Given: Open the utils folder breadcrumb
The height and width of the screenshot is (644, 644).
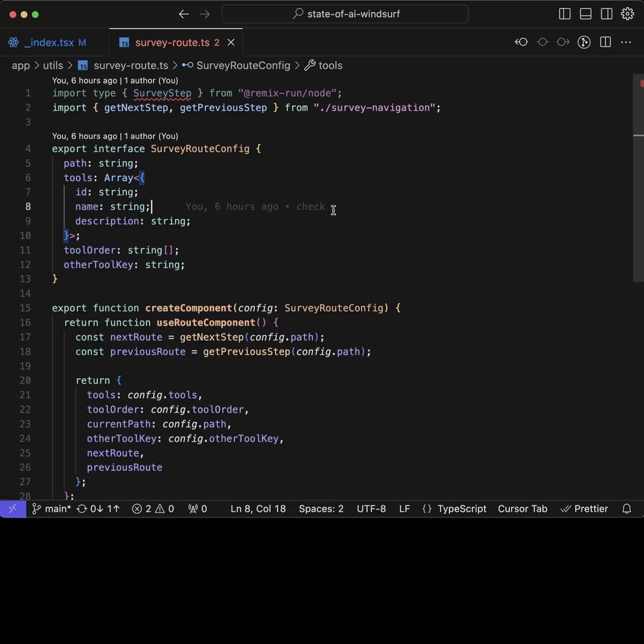Looking at the screenshot, I should (x=53, y=66).
